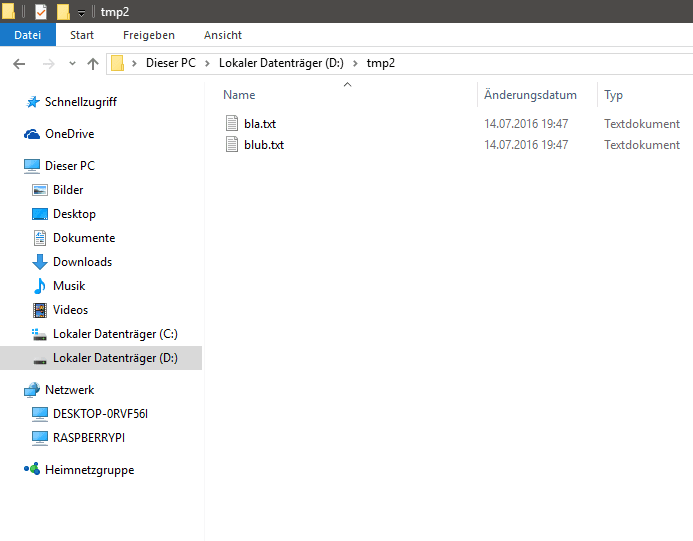Screen dimensions: 693x541
Task: Click the New folder icon in quick access toolbar
Action: tap(63, 11)
